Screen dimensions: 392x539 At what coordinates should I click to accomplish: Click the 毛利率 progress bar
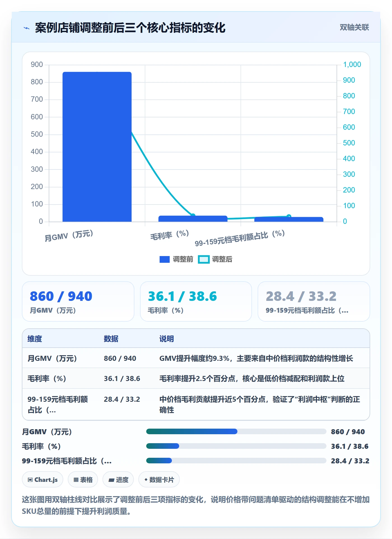[x=236, y=446]
